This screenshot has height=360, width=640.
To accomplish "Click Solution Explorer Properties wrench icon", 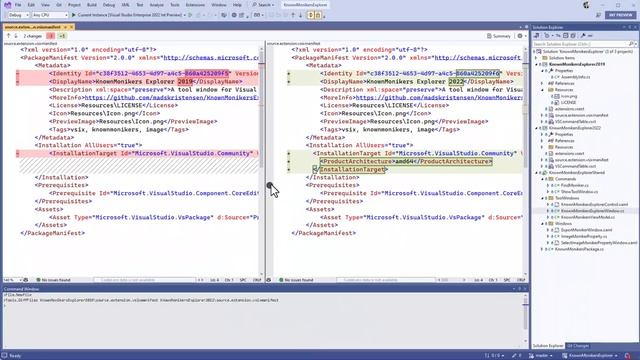I will (x=583, y=36).
